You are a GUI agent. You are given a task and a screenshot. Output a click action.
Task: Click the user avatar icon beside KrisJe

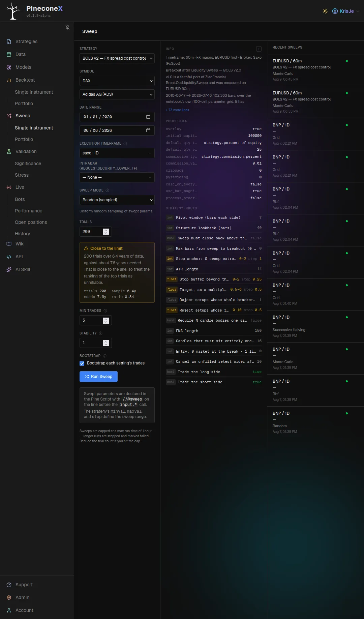pos(335,11)
